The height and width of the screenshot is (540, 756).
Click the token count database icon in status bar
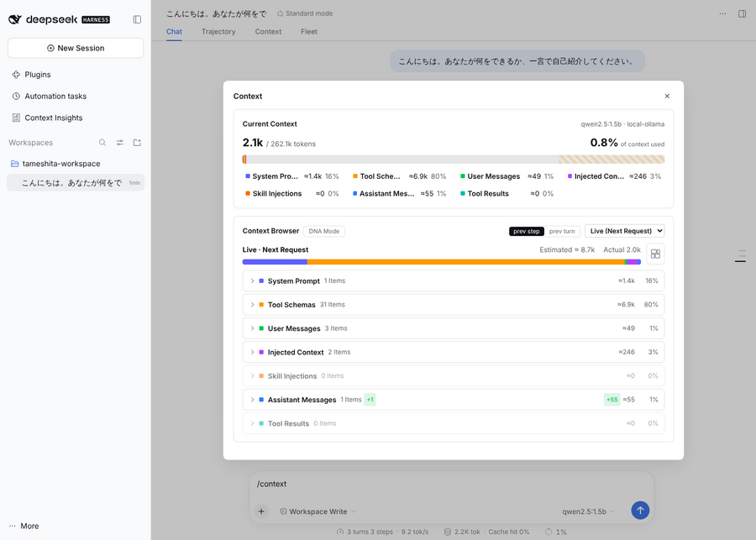point(448,532)
